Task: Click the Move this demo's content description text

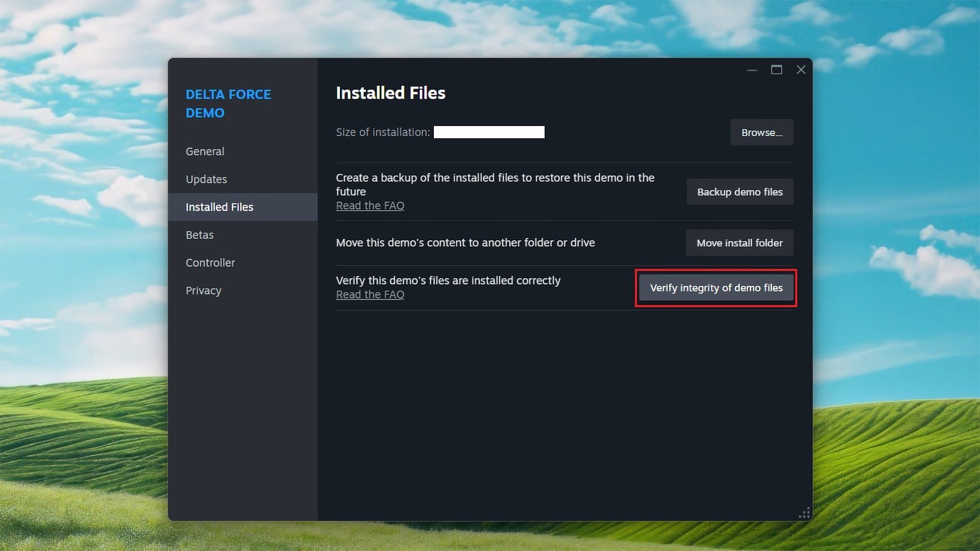Action: (465, 243)
